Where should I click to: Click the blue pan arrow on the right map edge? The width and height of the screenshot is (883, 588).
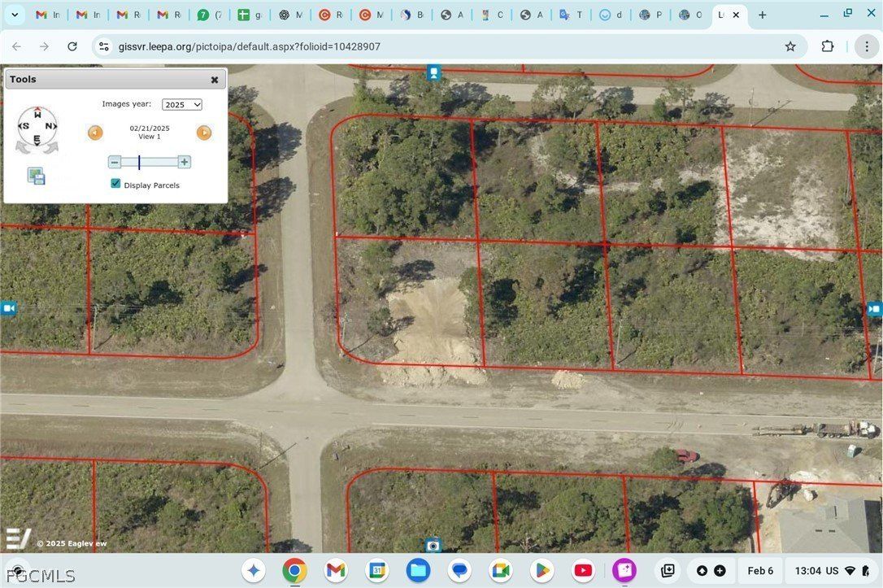875,309
